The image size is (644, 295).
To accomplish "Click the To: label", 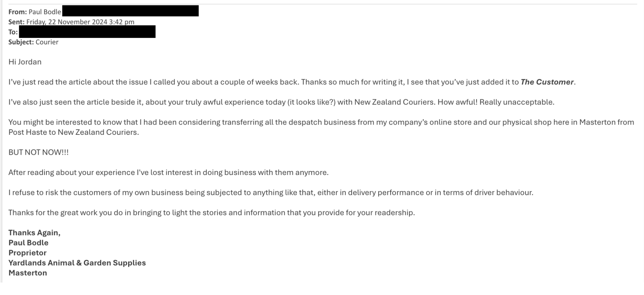I will (13, 32).
